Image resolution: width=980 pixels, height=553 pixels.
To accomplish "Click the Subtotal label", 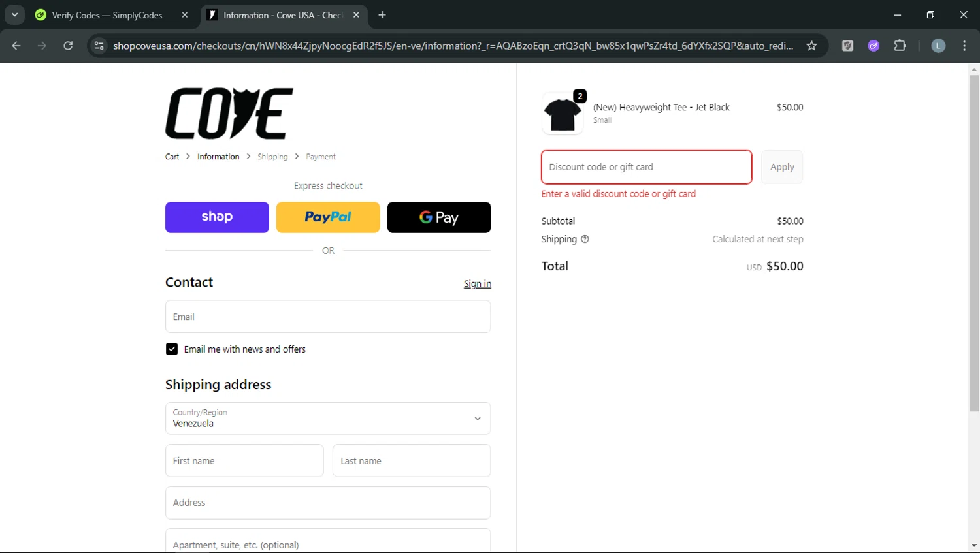I will [558, 221].
